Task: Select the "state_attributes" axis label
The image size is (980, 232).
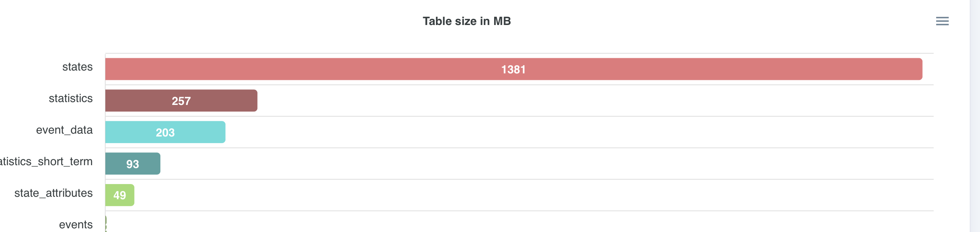Action: click(53, 193)
